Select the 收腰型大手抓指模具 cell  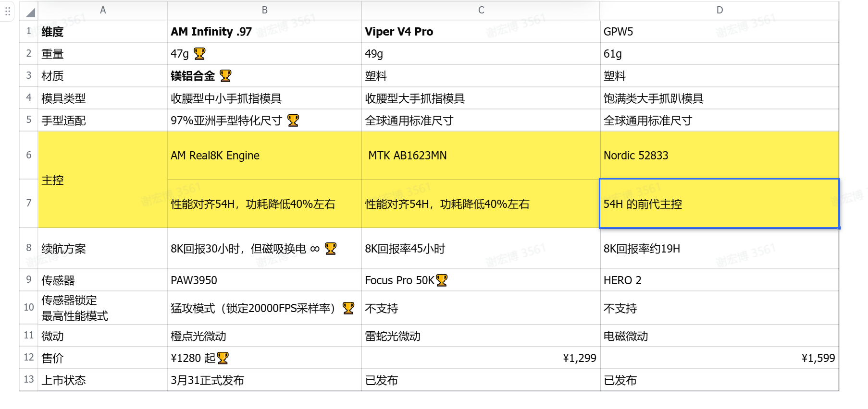tap(481, 98)
